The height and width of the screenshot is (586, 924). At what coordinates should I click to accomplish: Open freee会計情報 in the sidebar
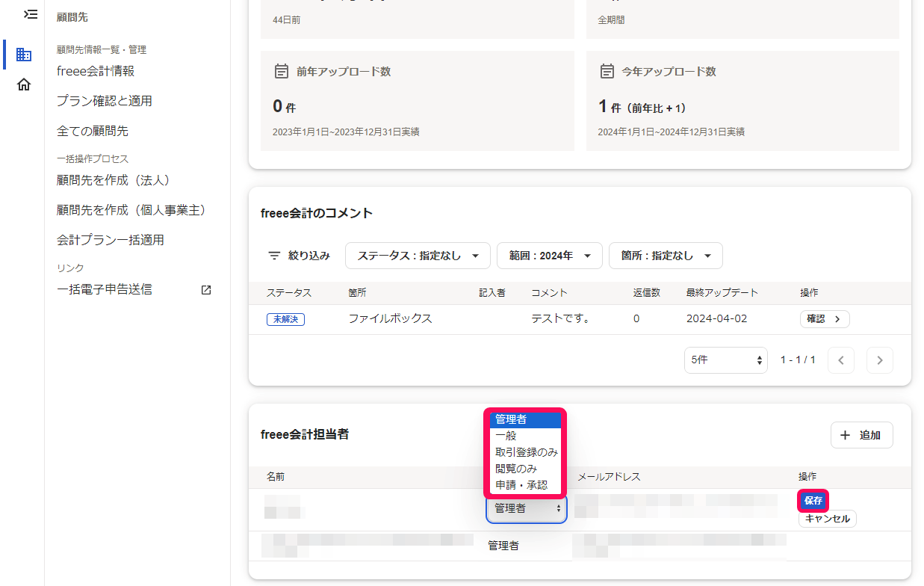96,71
